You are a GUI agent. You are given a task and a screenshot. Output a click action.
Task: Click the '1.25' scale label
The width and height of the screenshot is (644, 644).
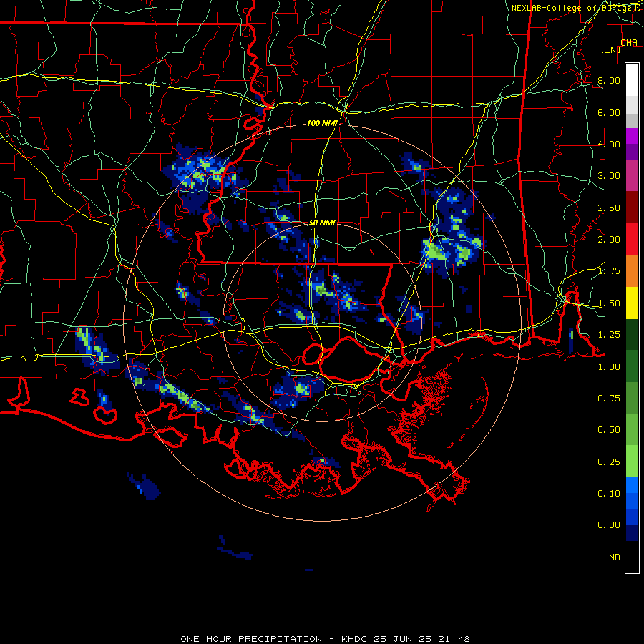(x=609, y=335)
